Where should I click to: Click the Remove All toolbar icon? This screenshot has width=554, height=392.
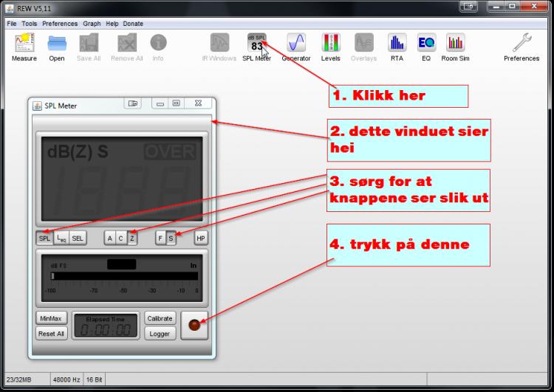127,47
